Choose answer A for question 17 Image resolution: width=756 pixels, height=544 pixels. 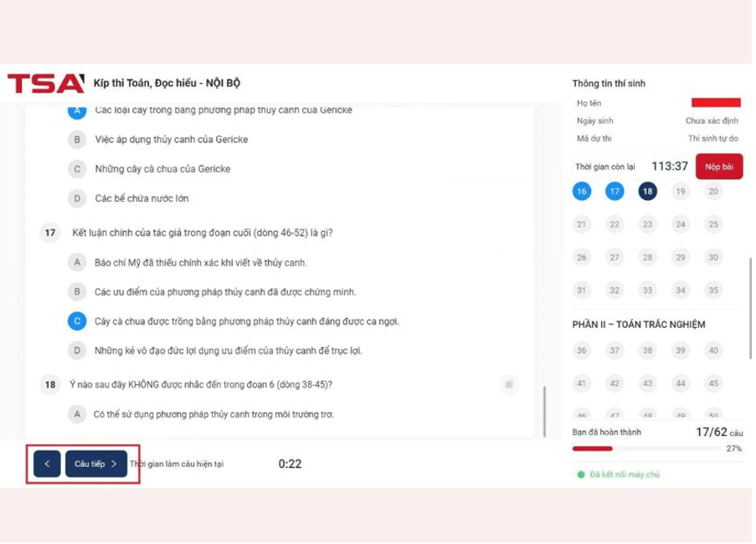(76, 262)
